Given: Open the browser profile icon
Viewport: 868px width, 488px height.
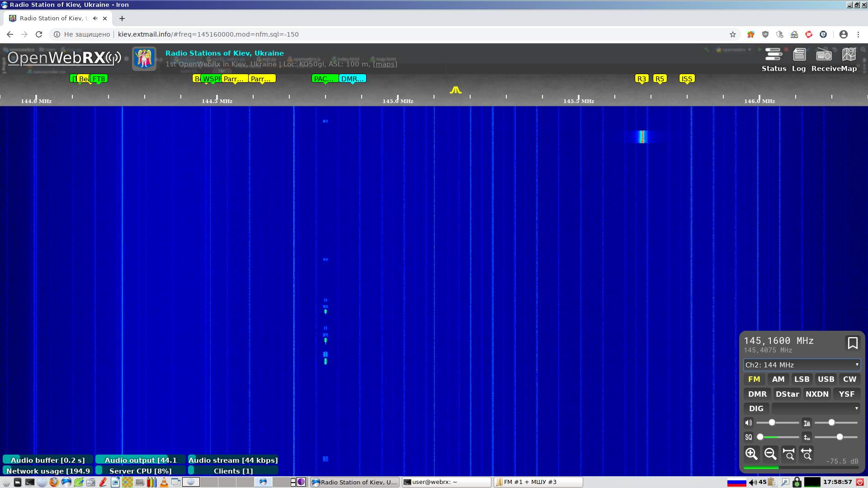Looking at the screenshot, I should click(844, 34).
